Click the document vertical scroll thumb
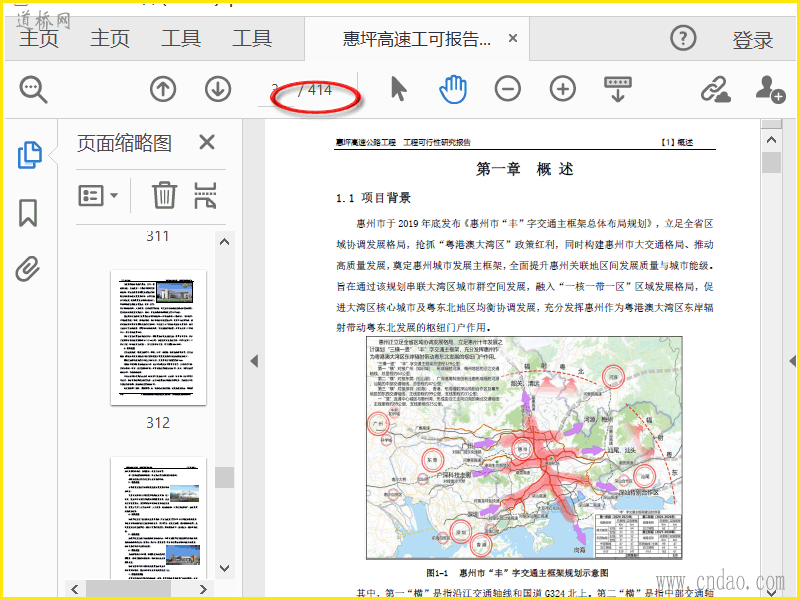This screenshot has height=600, width=800. (771, 163)
